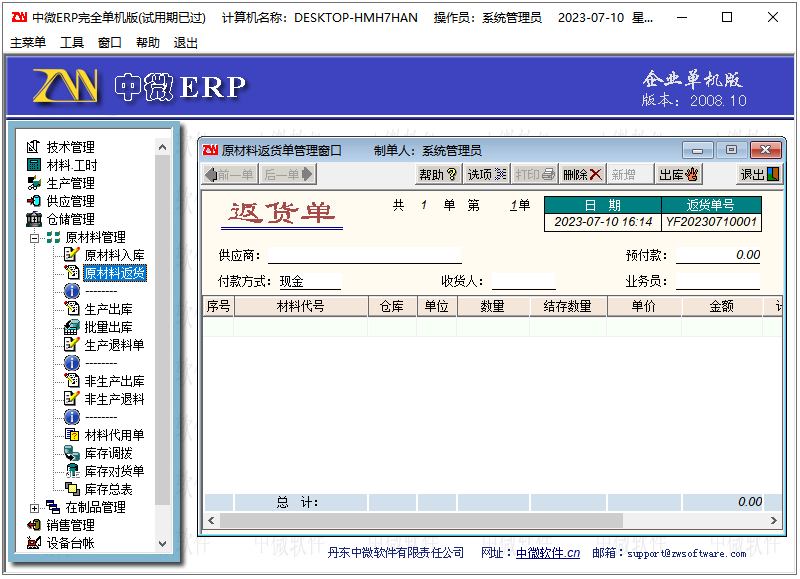
Task: Click the 业务员 input field
Action: [718, 282]
